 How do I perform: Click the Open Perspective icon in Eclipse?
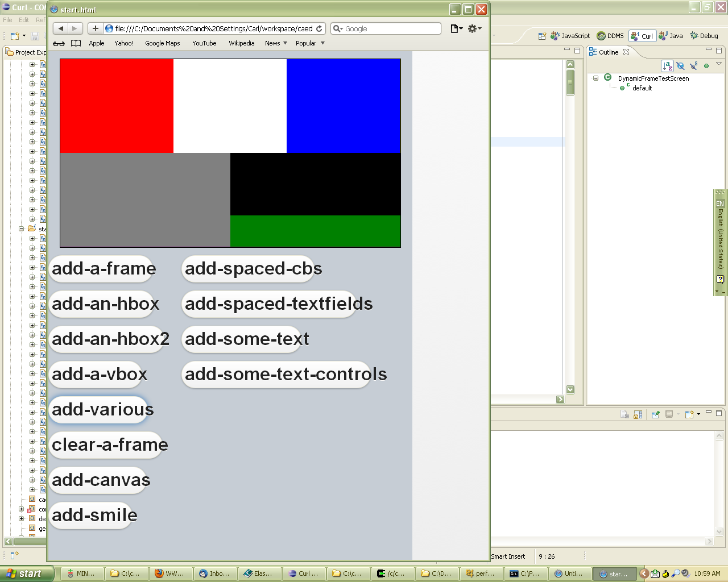[x=542, y=36]
